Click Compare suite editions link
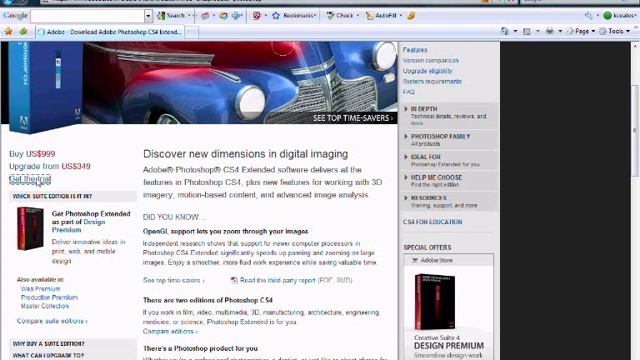 point(52,321)
